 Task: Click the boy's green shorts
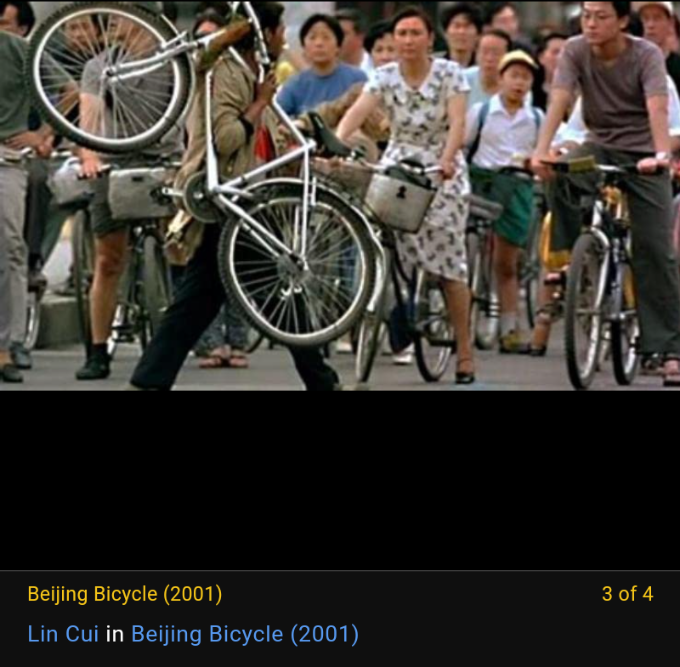[x=503, y=204]
